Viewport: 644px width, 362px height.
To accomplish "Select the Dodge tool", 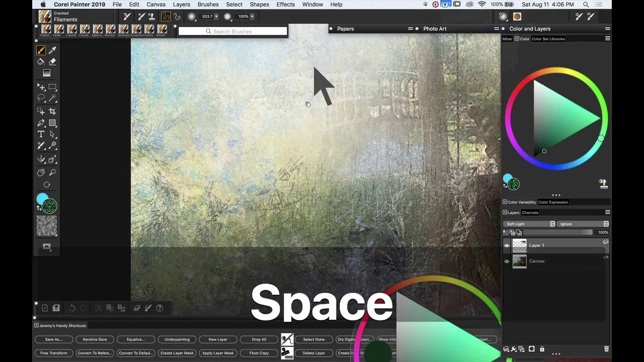I will coord(52,146).
